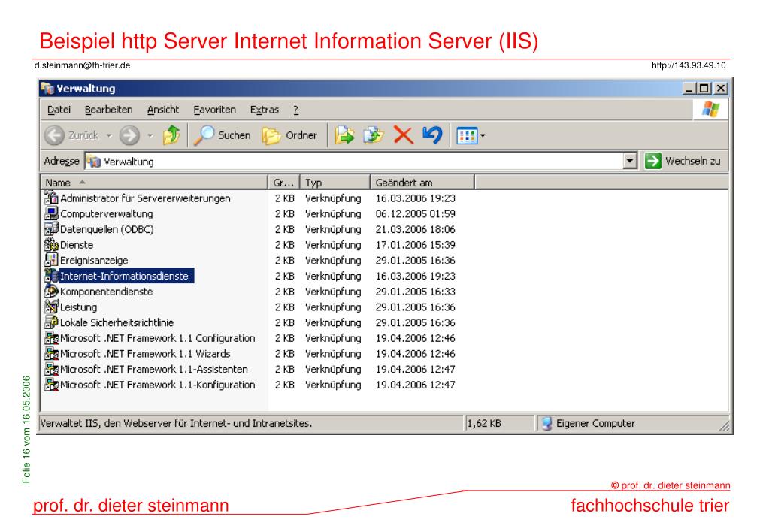Select .NET Framework 1.1 Configuration icon
Image resolution: width=769 pixels, height=532 pixels.
52,338
